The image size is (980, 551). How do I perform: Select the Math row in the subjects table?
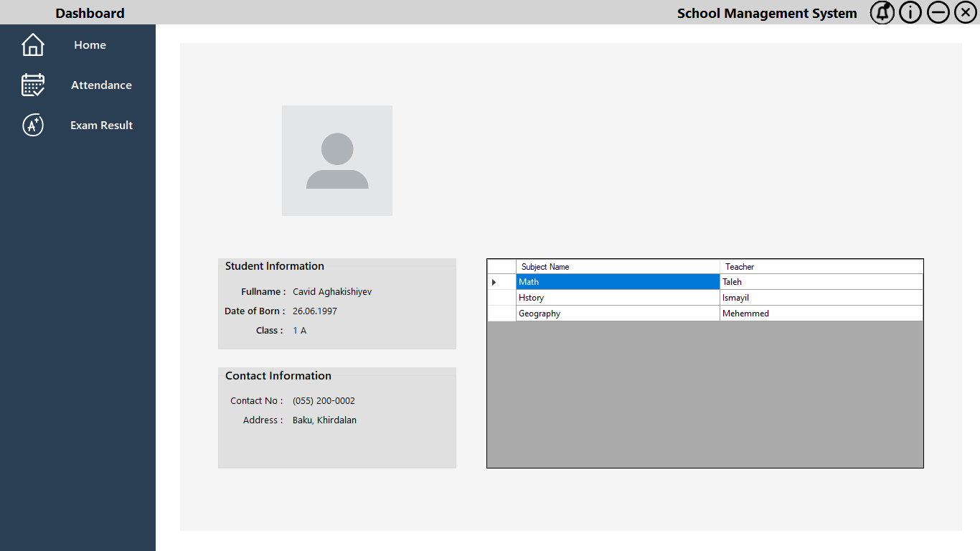click(617, 281)
